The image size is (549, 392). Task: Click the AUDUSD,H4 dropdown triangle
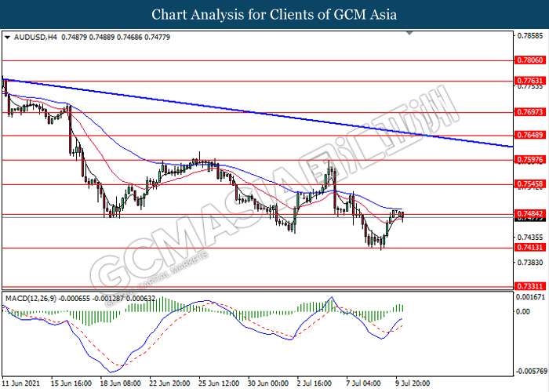7,37
